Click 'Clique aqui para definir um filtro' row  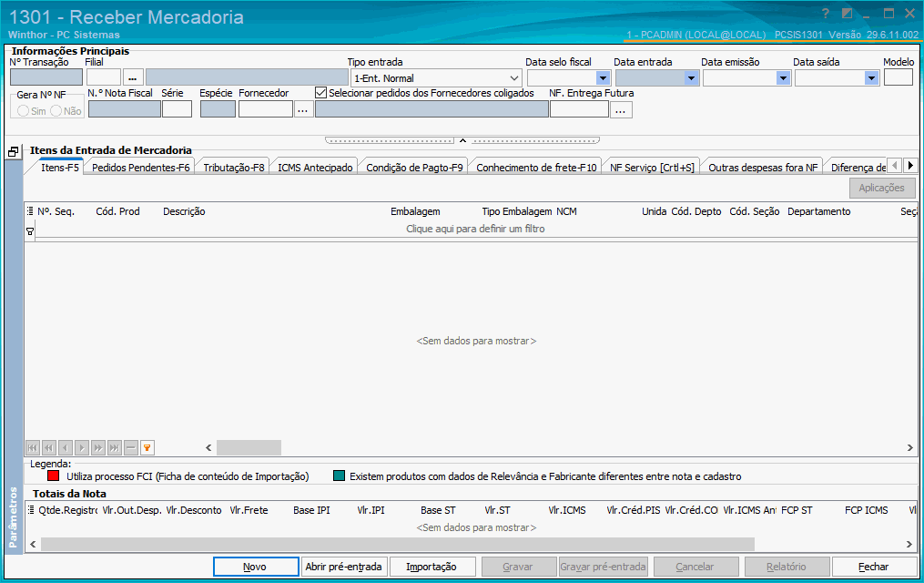coord(475,229)
